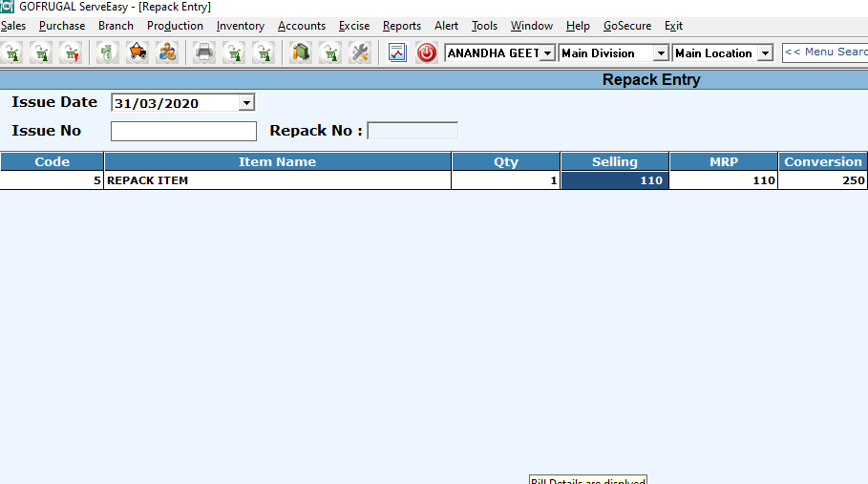Click the Repack No field
Image resolution: width=868 pixels, height=484 pixels.
point(413,131)
